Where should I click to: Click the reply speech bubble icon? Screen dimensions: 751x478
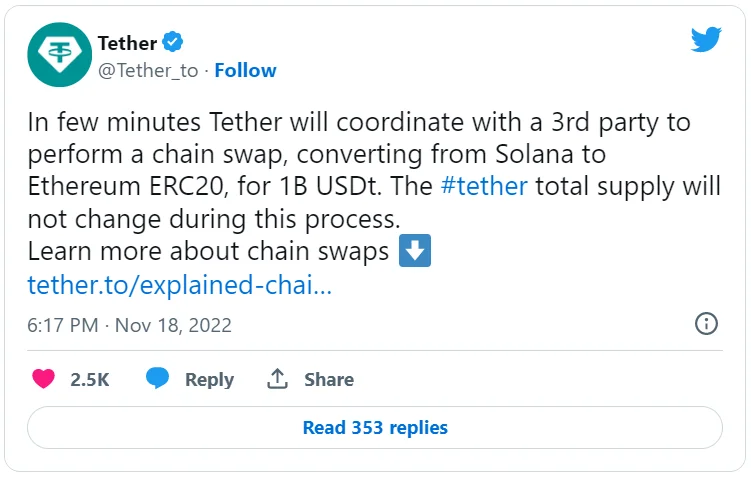(158, 379)
